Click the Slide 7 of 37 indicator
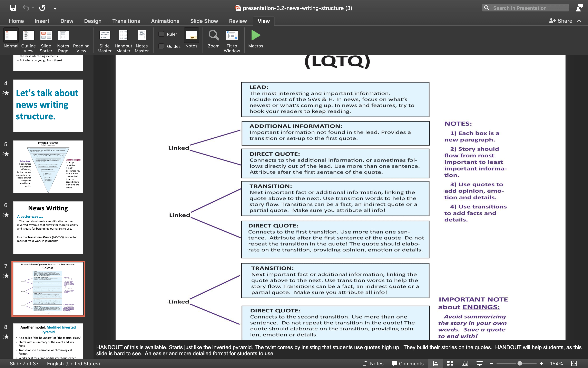 [x=24, y=363]
